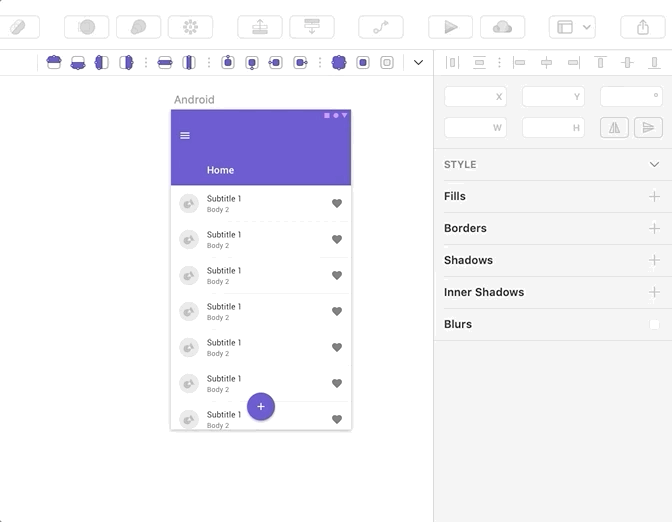
Task: Click the left margin anchor icon
Action: click(x=276, y=63)
